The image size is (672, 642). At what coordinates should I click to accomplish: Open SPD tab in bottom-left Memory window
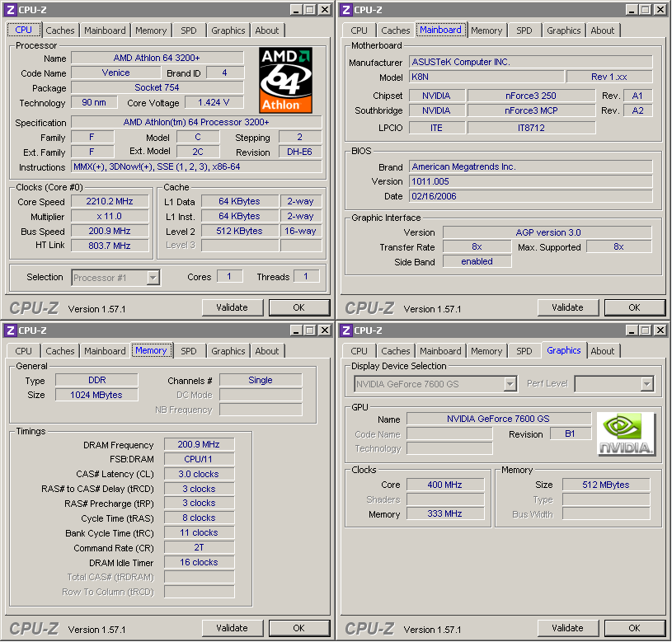[189, 351]
